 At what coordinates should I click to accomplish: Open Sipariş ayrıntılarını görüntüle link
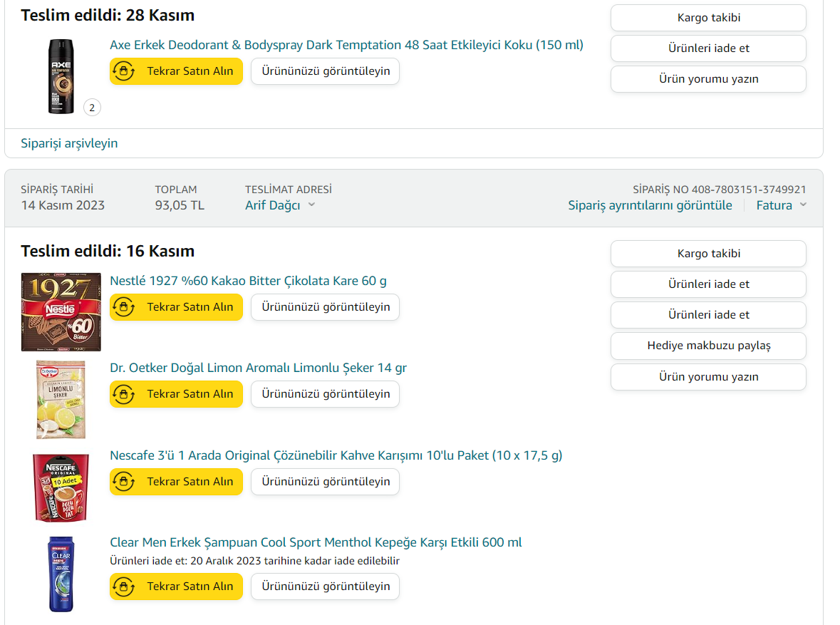pos(650,205)
